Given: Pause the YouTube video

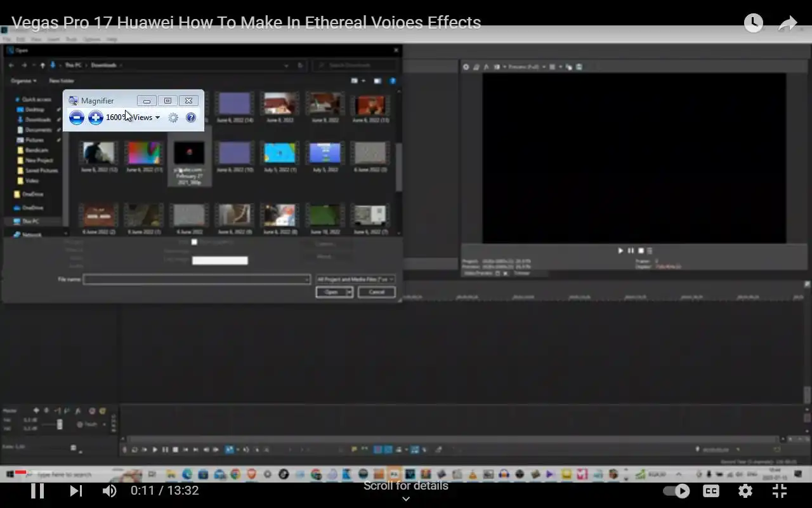Looking at the screenshot, I should (x=37, y=491).
